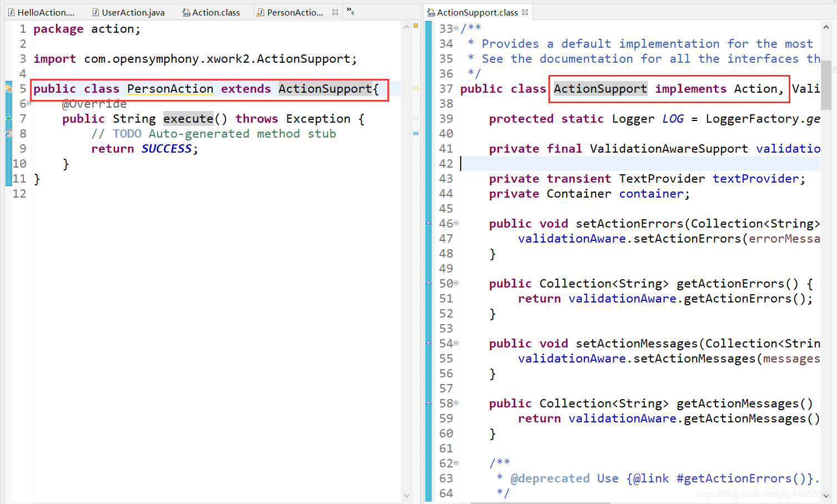The image size is (837, 504).
Task: Click the class name PersonAction on line 5
Action: tap(170, 89)
